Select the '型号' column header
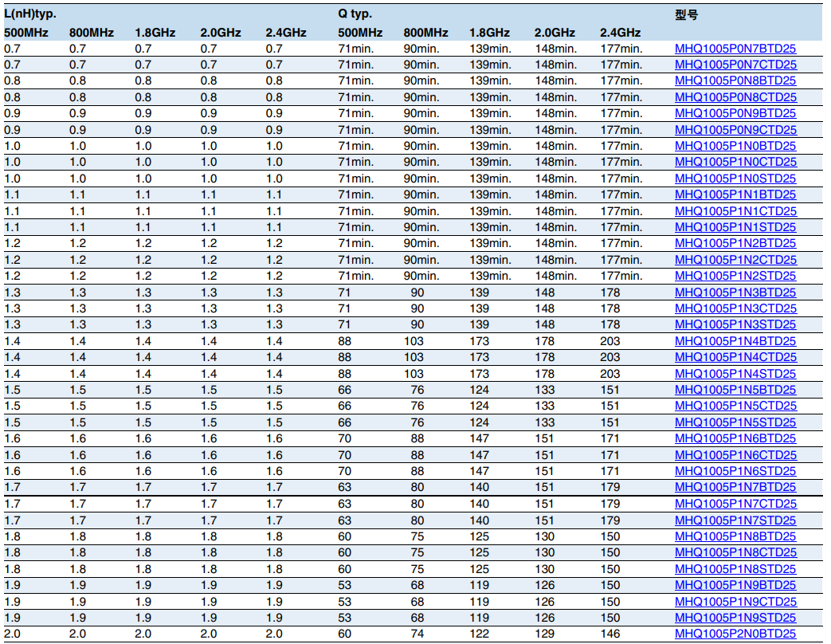 tap(686, 15)
